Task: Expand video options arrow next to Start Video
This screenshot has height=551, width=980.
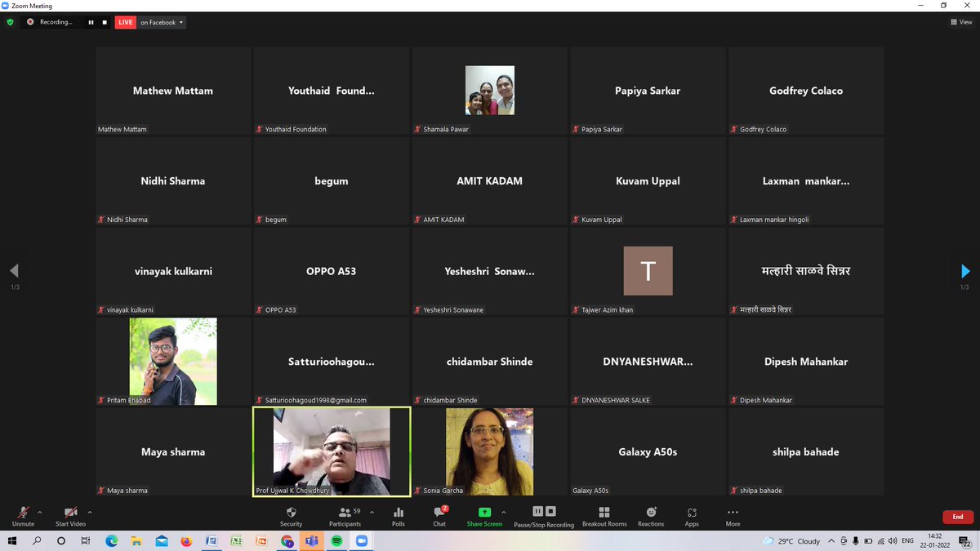Action: click(x=90, y=512)
